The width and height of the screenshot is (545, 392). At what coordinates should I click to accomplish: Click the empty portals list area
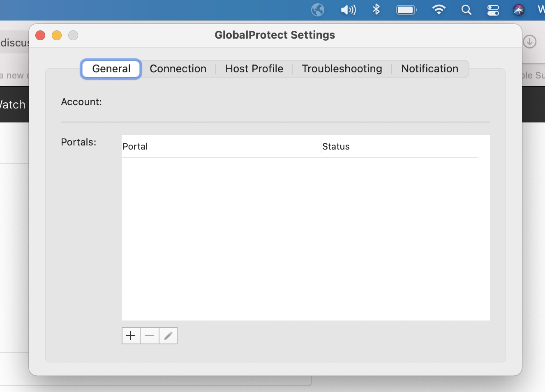[305, 238]
